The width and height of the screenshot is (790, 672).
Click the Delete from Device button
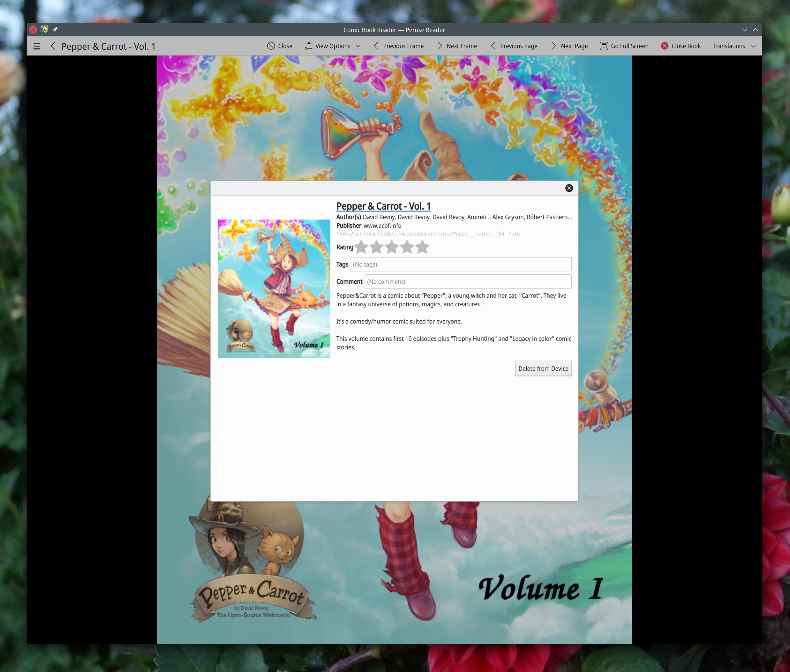point(543,368)
